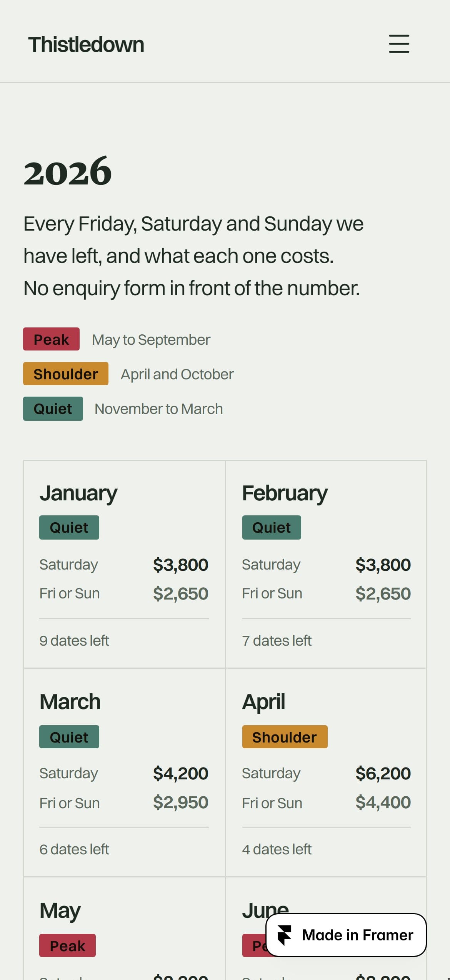Image resolution: width=450 pixels, height=980 pixels.
Task: Click the Peak badge under May
Action: [67, 945]
